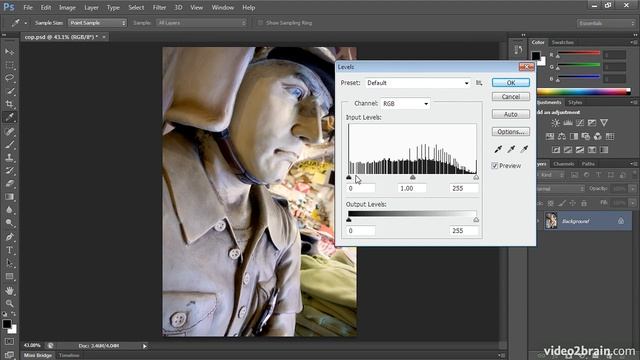The image size is (640, 360).
Task: Select the Lasso tool
Action: (x=9, y=78)
